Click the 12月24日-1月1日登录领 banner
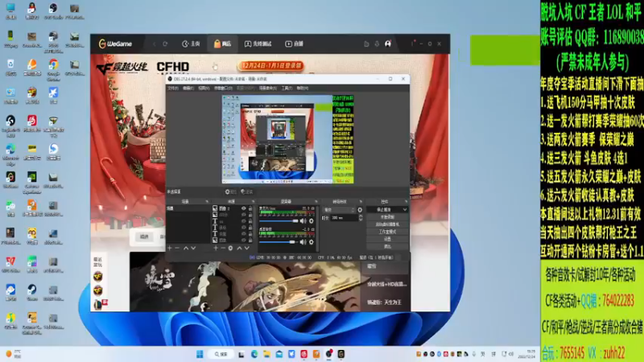Image resolution: width=644 pixels, height=362 pixels. click(x=270, y=65)
